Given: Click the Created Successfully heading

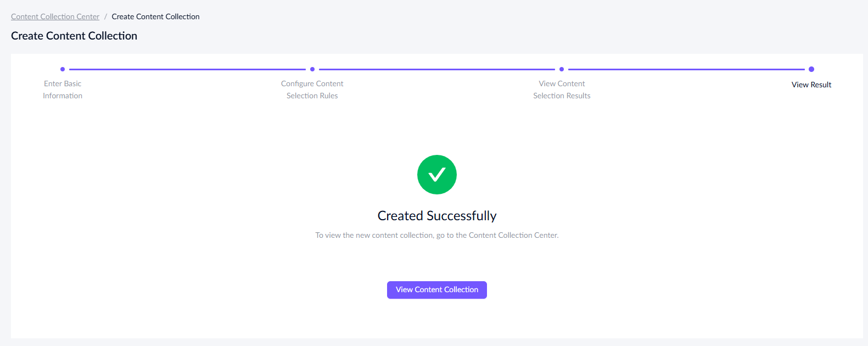Looking at the screenshot, I should pos(437,216).
